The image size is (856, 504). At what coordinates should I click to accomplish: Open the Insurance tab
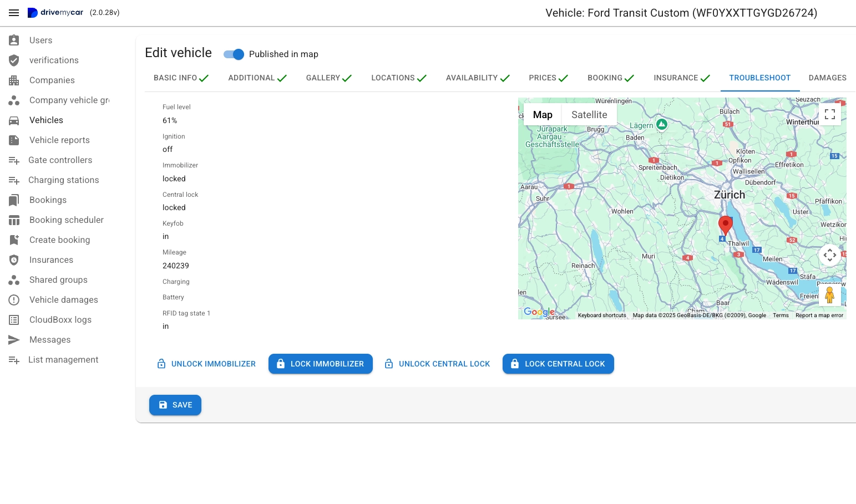tap(681, 78)
